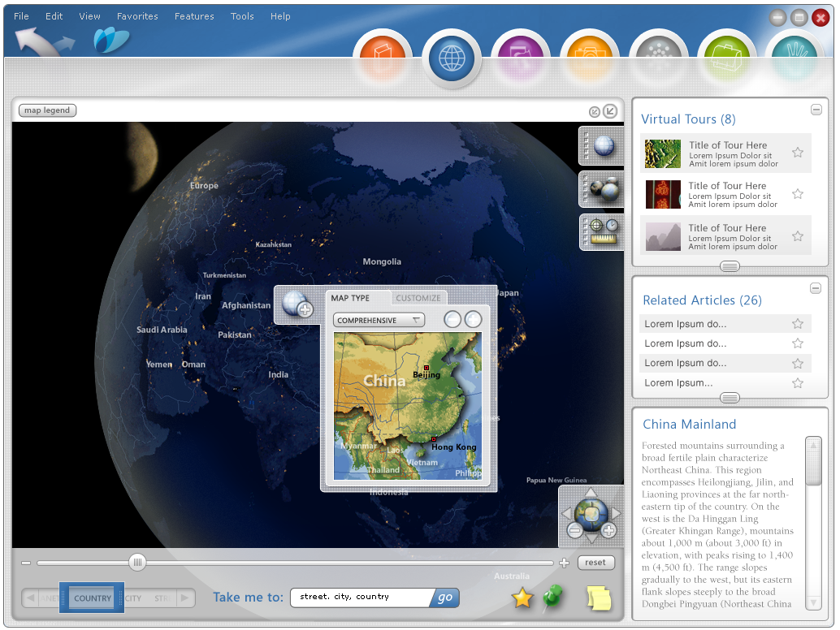Click navigation globe zoom in plus
Image resolution: width=840 pixels, height=630 pixels.
click(608, 530)
